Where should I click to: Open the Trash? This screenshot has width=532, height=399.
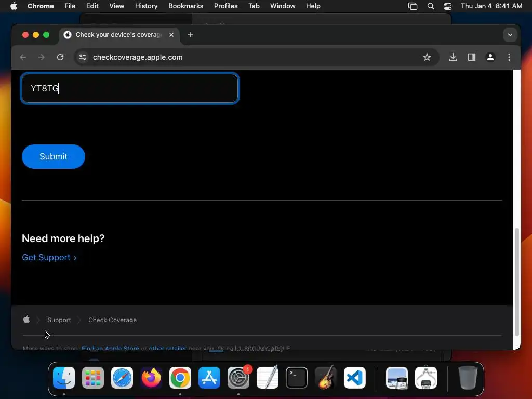pyautogui.click(x=468, y=377)
